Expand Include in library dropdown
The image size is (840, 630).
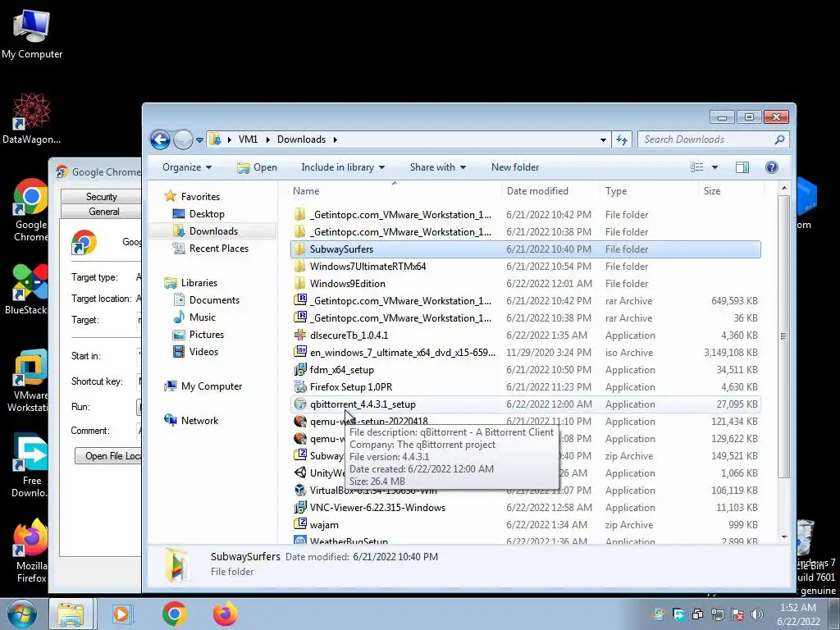343,167
